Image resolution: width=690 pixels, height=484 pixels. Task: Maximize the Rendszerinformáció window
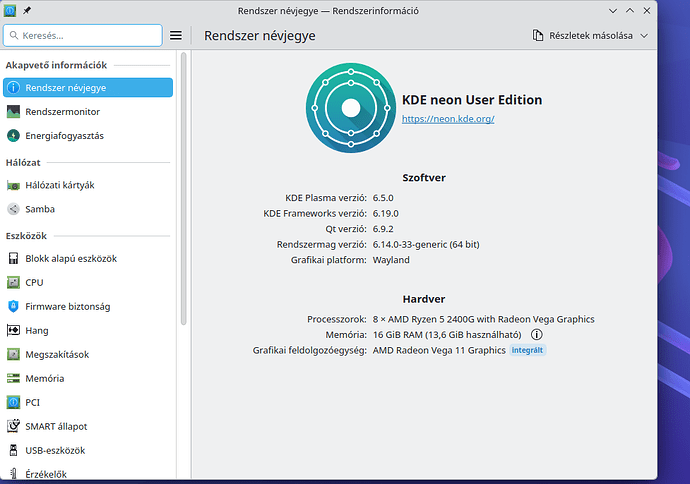coord(630,11)
